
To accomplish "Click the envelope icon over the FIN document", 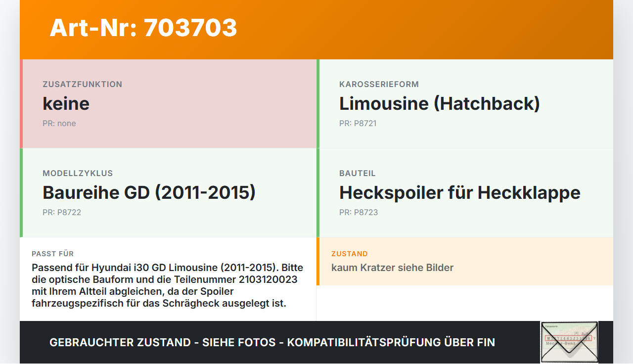I will tap(569, 342).
